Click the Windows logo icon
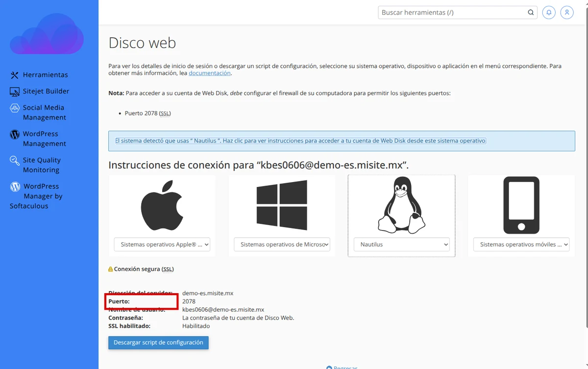The height and width of the screenshot is (369, 588). pos(282,205)
